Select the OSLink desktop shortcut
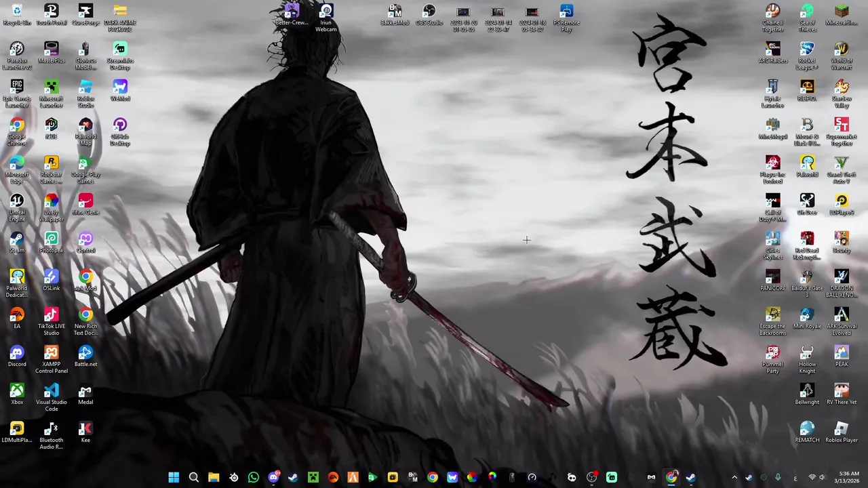The height and width of the screenshot is (488, 868). pos(51,281)
